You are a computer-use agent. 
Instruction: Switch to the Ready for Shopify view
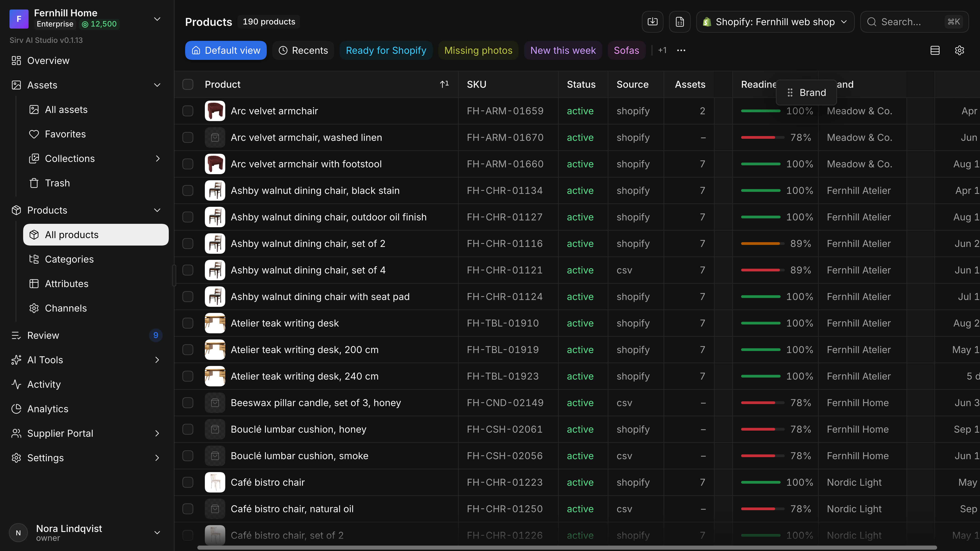386,50
